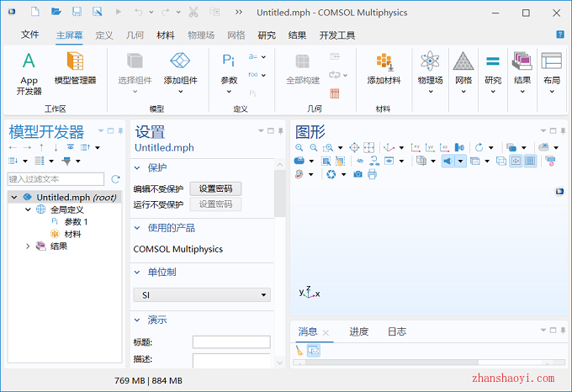Switch to the yz view in 图形

(x=430, y=148)
